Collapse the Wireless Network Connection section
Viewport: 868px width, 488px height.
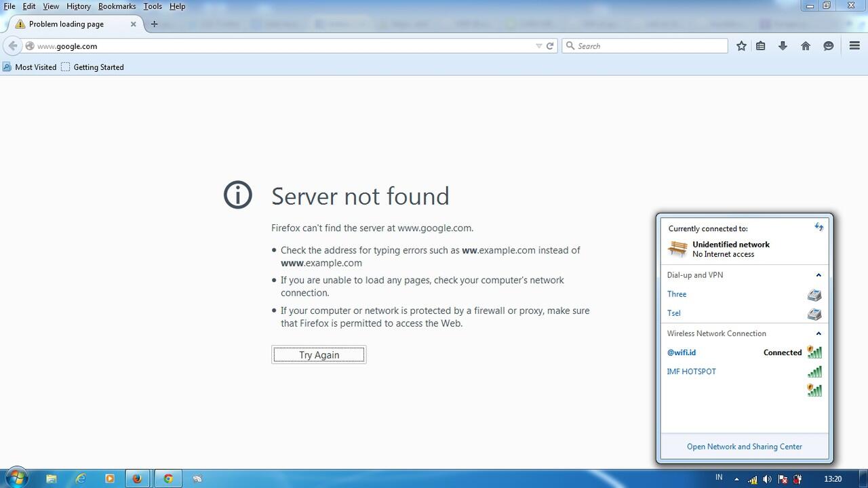tap(818, 333)
